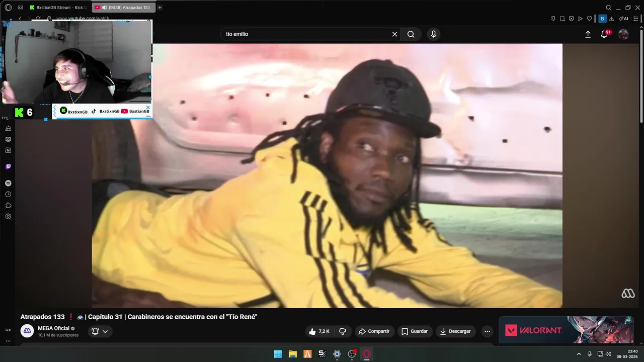Open the MEGA Oficial channel name link
The height and width of the screenshot is (362, 644).
coord(53,328)
